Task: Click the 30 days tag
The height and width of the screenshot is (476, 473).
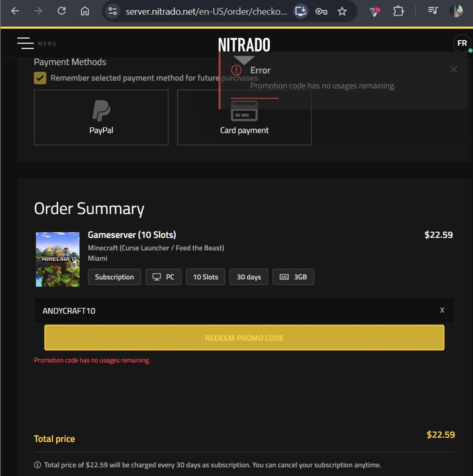Action: (x=249, y=277)
